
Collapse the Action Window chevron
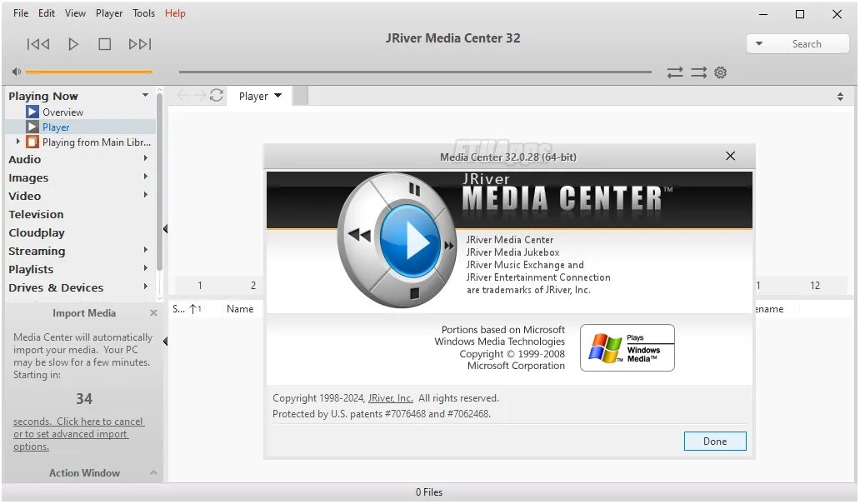click(x=153, y=472)
